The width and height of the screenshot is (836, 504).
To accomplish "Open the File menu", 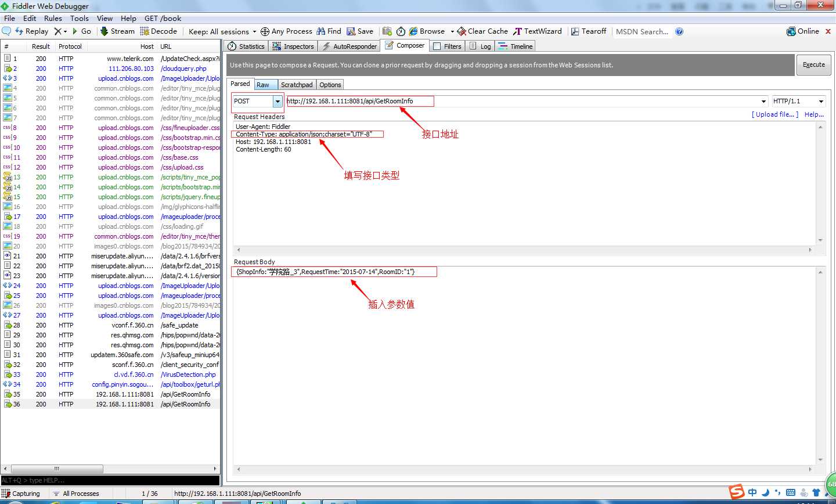I will click(10, 18).
